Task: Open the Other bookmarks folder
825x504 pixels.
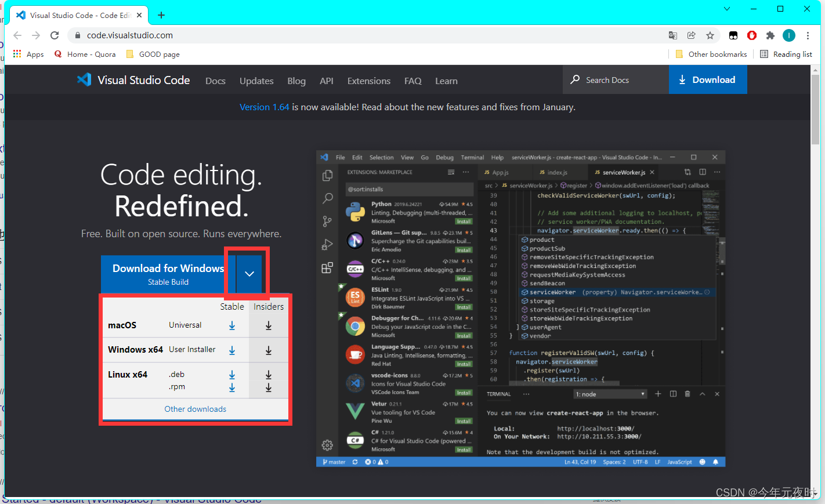Action: coord(711,54)
